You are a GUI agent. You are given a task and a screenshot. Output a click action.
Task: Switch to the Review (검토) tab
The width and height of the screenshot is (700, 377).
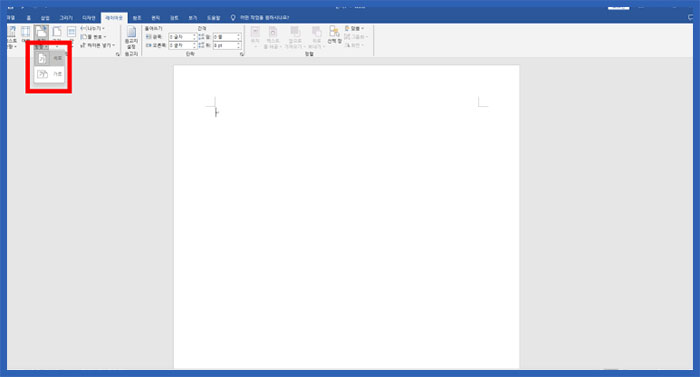(x=174, y=18)
